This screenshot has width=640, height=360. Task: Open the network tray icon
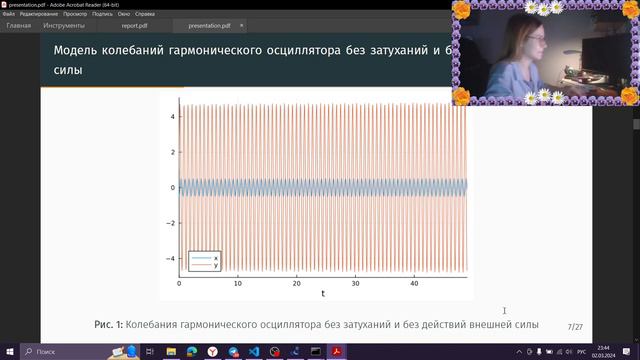(x=560, y=351)
